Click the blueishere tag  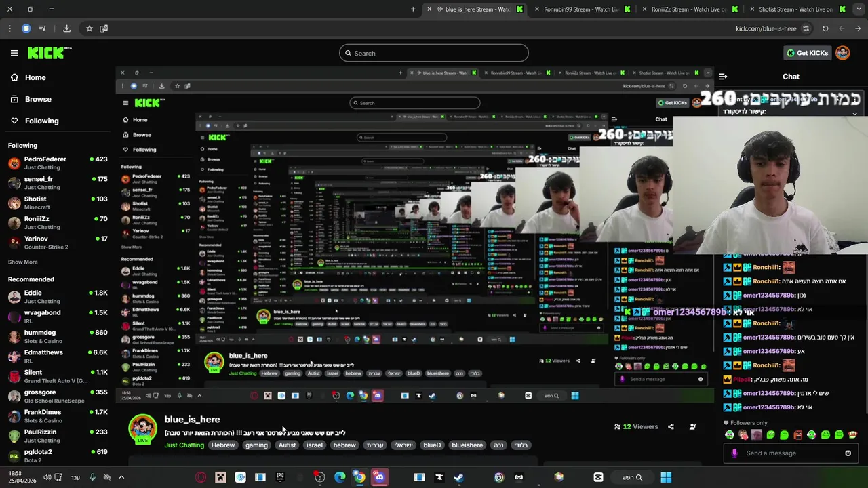point(467,445)
